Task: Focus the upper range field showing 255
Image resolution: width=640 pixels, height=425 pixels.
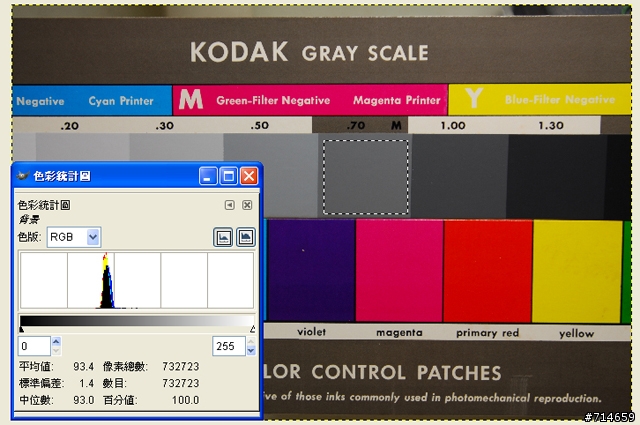Action: pyautogui.click(x=229, y=346)
